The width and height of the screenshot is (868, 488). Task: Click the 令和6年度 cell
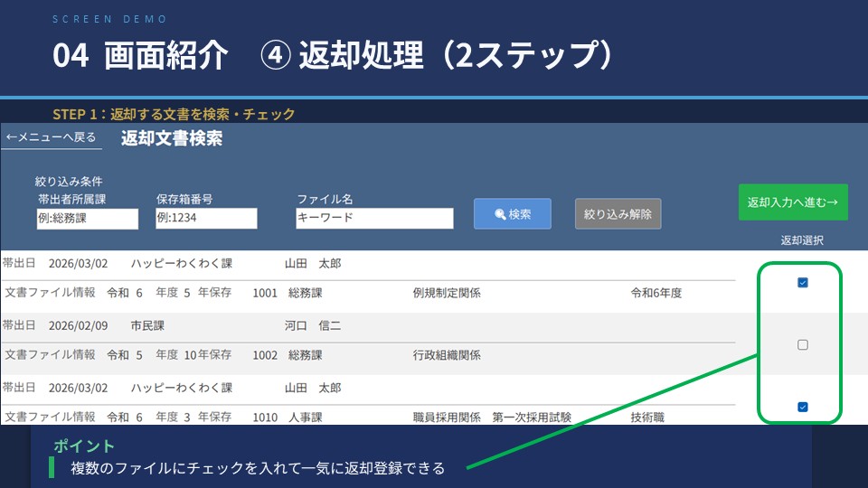[656, 293]
